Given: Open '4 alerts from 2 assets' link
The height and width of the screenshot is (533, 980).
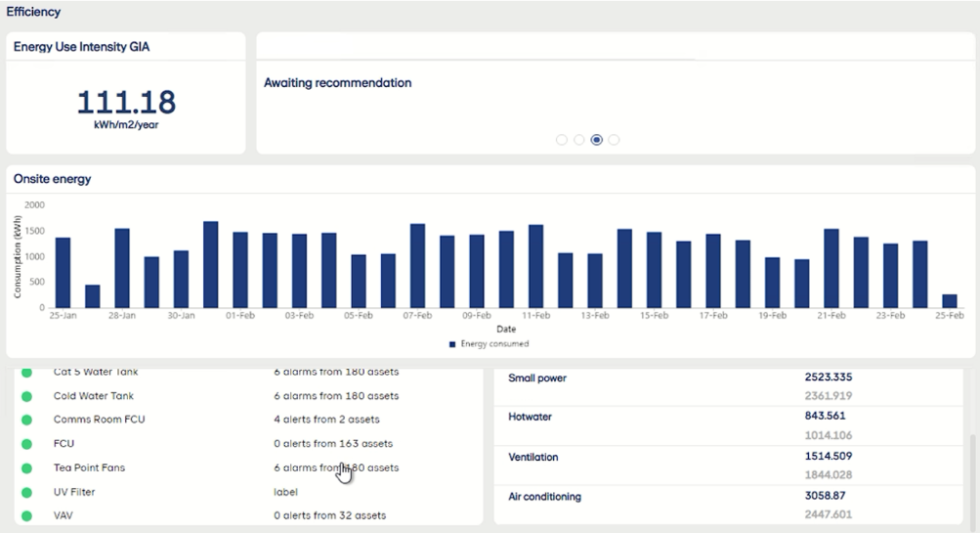Looking at the screenshot, I should (326, 420).
